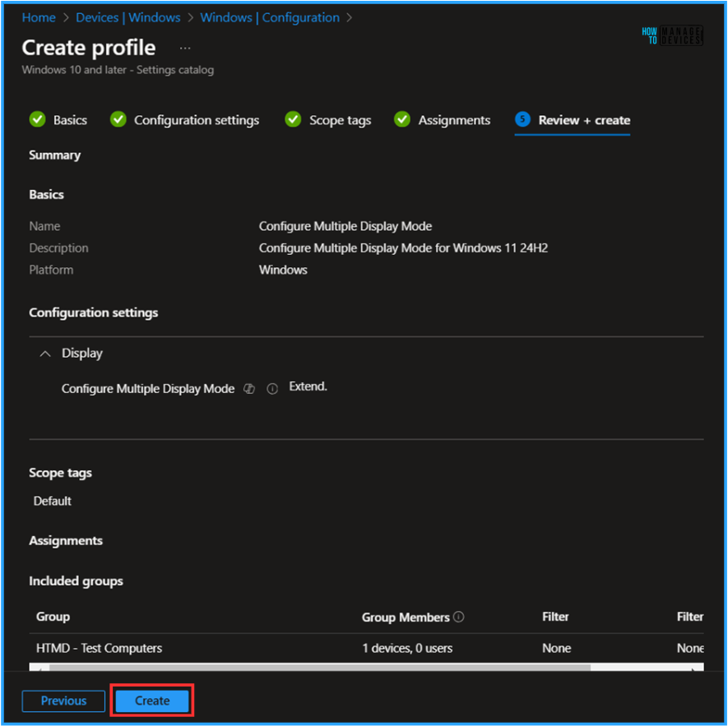Viewport: 728px width, 726px height.
Task: Click the copilot icon next to Configure Multiple Display Mode
Action: point(249,389)
